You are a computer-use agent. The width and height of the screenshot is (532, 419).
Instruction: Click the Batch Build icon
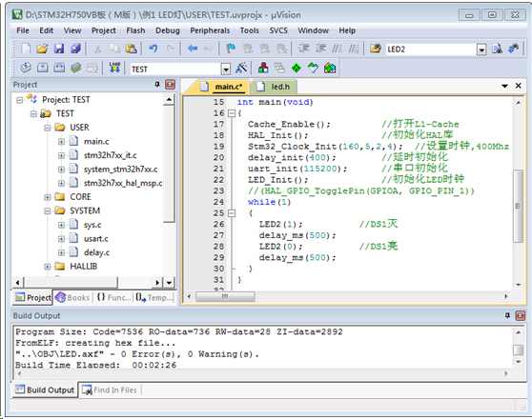pos(75,69)
